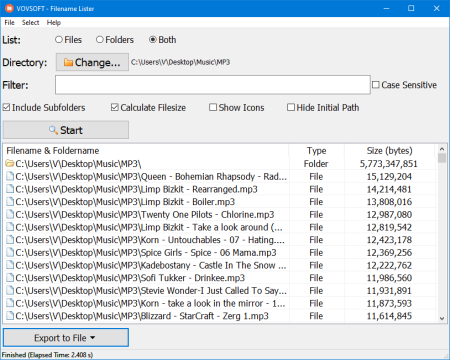The image size is (450, 360).
Task: Click the Finished (Elapsed Time: 2.408 s) status text
Action: point(47,355)
